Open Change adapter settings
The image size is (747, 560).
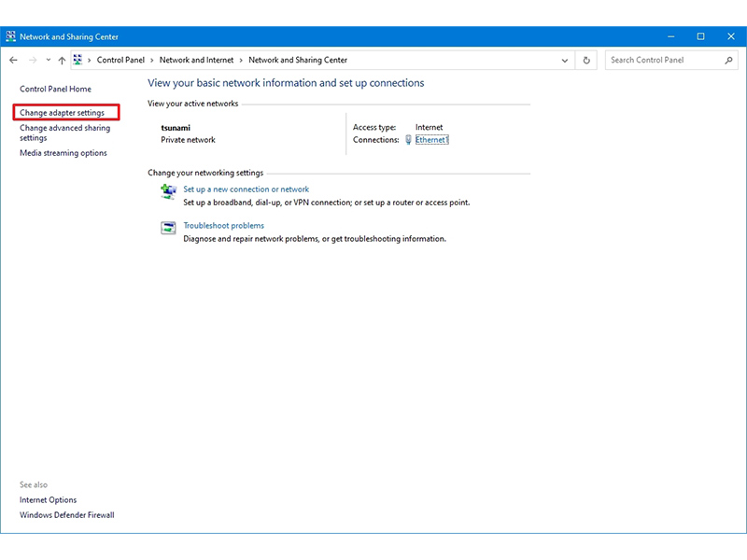tap(62, 113)
